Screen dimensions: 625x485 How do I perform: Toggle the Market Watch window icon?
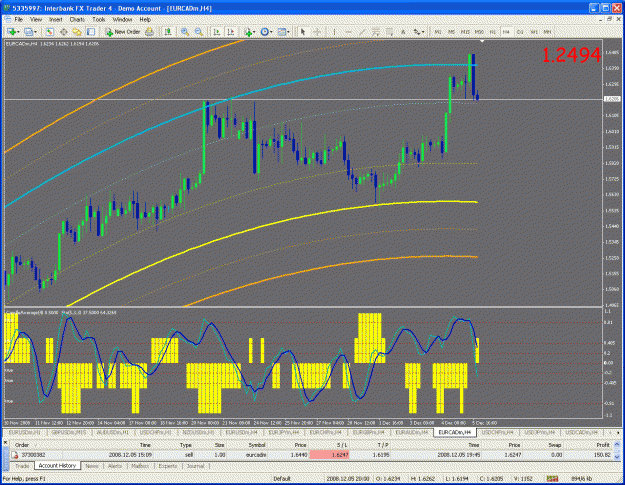[x=49, y=32]
